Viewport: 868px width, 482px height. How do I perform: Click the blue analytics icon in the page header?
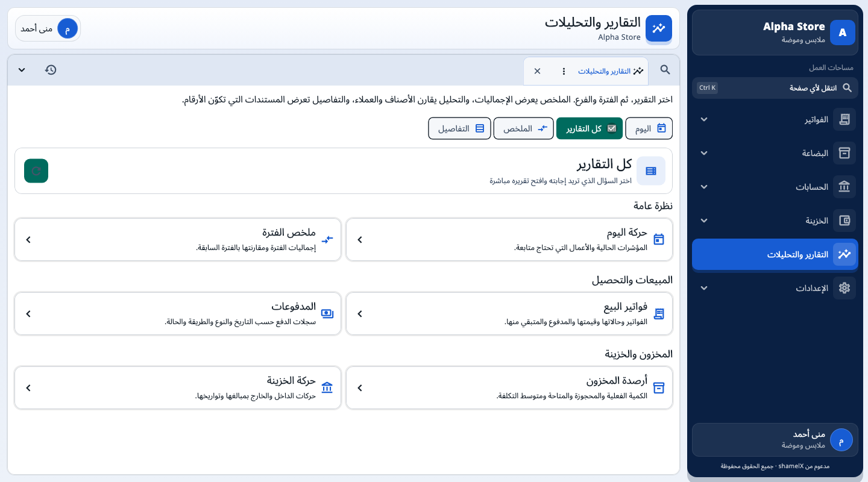click(659, 28)
